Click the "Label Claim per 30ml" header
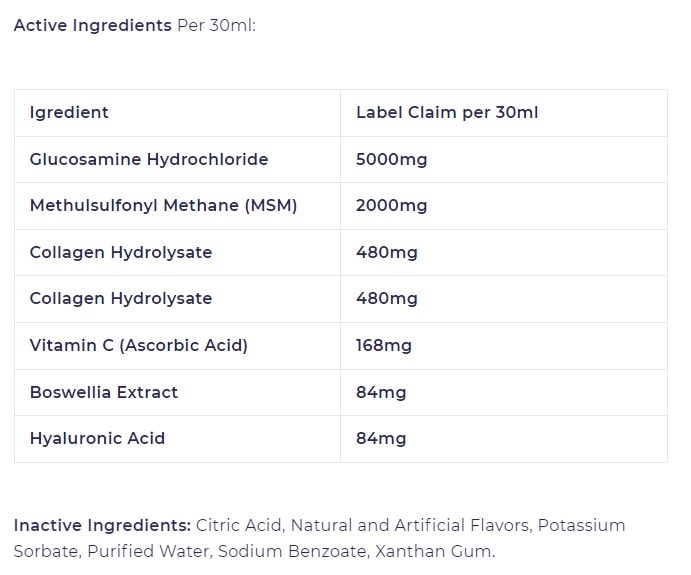This screenshot has width=691, height=575. [x=447, y=113]
